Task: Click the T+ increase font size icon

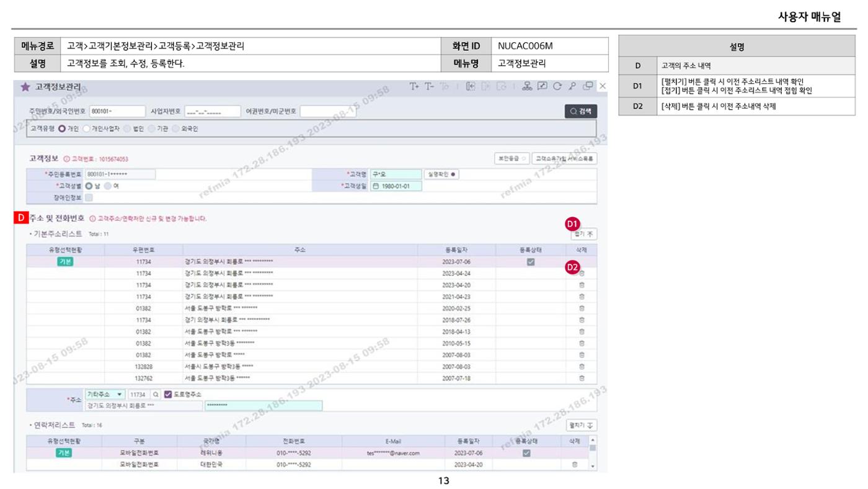Action: tap(414, 86)
